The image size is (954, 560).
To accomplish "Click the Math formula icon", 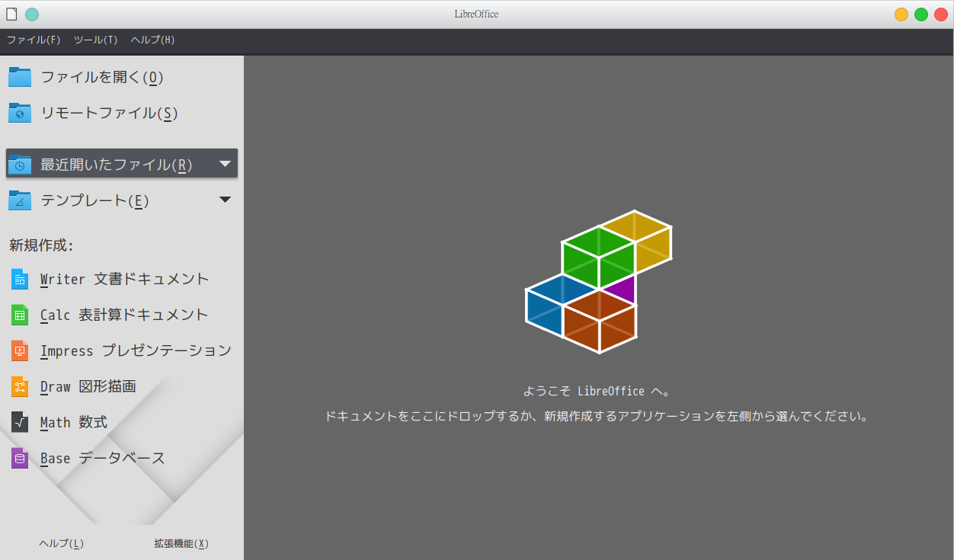I will [x=20, y=422].
